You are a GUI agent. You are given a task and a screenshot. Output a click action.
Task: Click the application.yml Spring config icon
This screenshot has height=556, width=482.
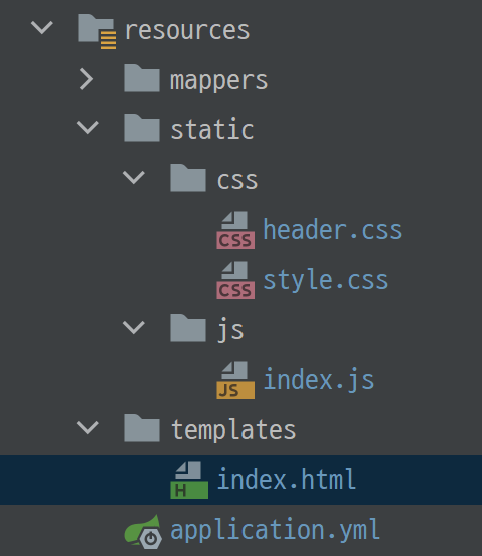143,531
